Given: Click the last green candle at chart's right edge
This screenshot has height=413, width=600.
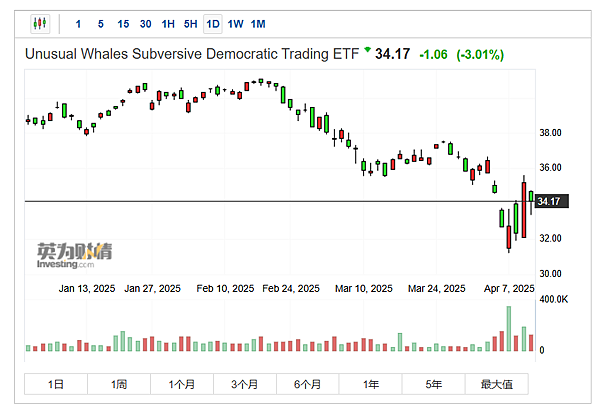Looking at the screenshot, I should [x=531, y=196].
